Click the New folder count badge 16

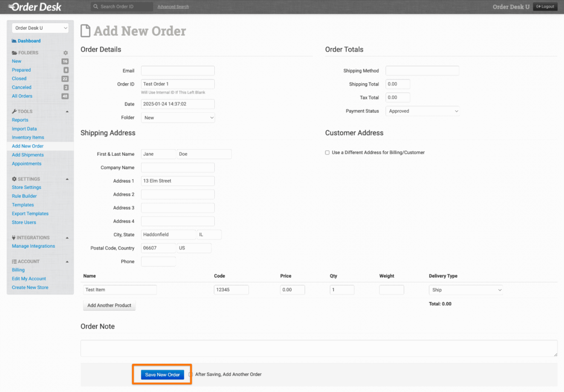(x=65, y=62)
